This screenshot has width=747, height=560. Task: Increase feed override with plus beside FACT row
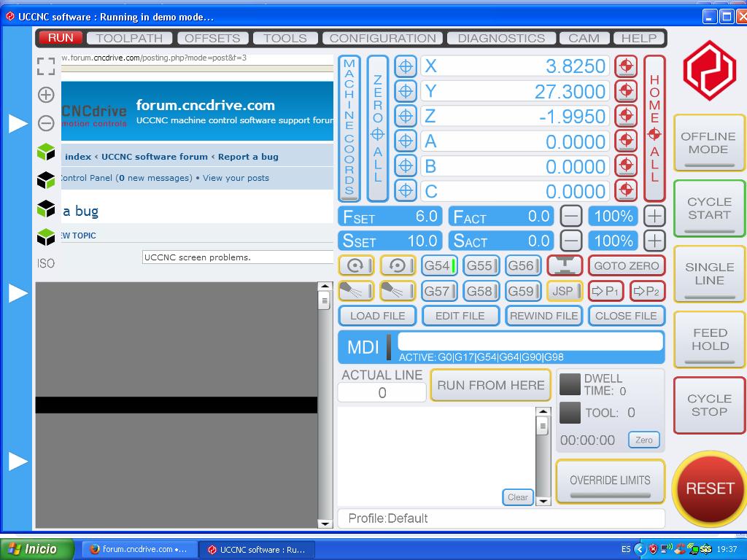click(x=654, y=216)
